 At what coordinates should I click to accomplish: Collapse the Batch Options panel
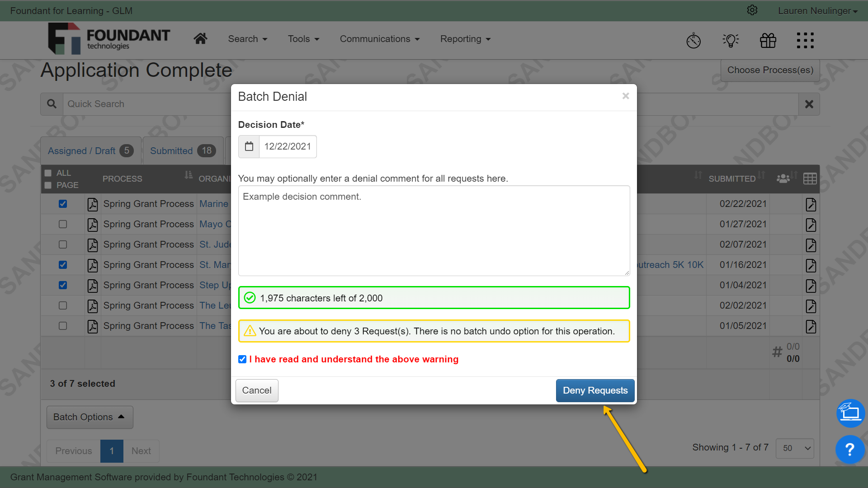point(90,417)
